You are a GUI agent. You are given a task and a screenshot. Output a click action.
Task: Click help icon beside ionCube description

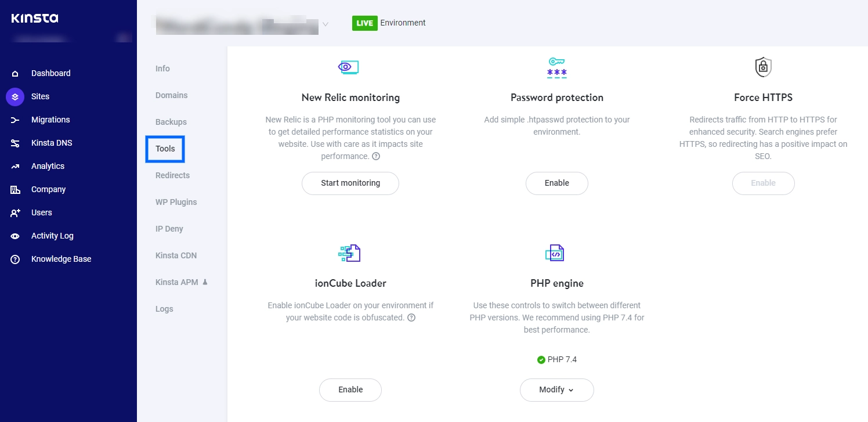[x=411, y=318]
